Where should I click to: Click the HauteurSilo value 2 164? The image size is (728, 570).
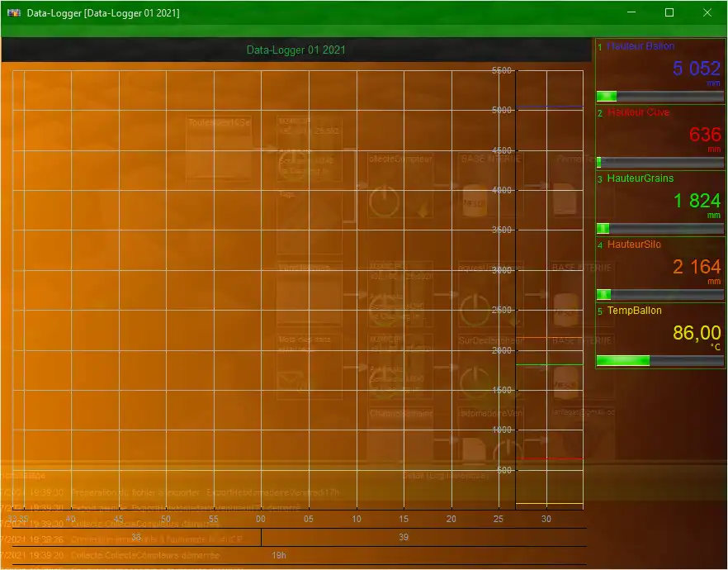pyautogui.click(x=697, y=267)
